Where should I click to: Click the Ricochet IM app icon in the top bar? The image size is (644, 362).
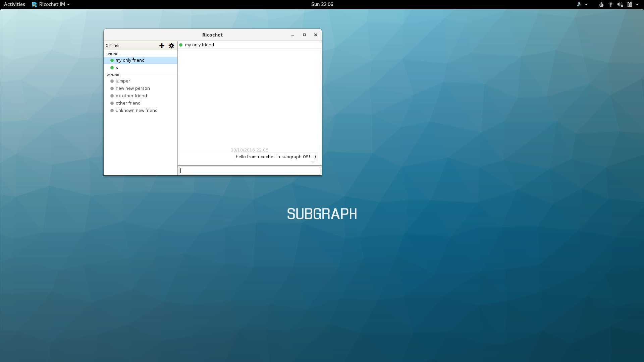tap(34, 4)
